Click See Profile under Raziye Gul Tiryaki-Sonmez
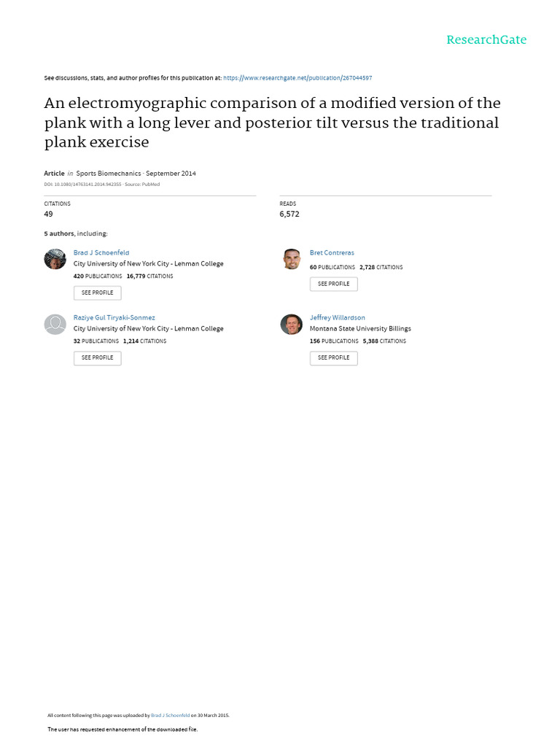Screen dimensions: 560x747 coord(97,358)
